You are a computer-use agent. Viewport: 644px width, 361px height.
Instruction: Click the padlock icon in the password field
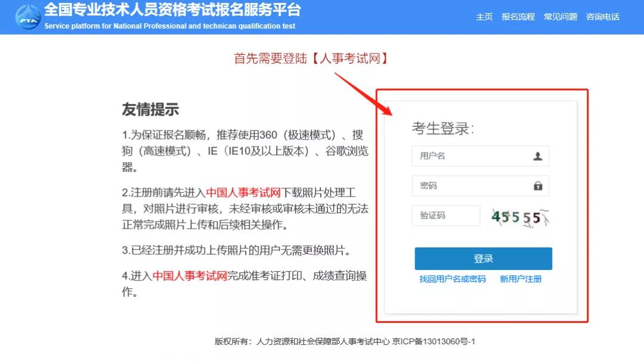coord(538,186)
